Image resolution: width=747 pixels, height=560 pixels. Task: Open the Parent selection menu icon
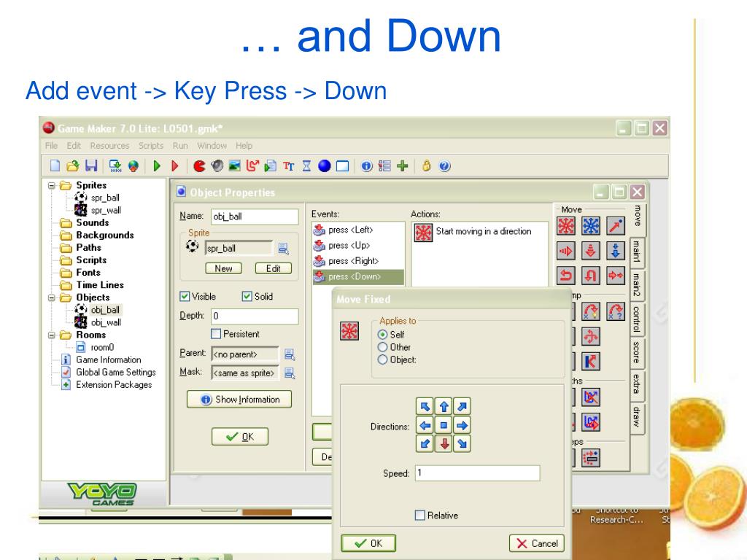coord(289,354)
